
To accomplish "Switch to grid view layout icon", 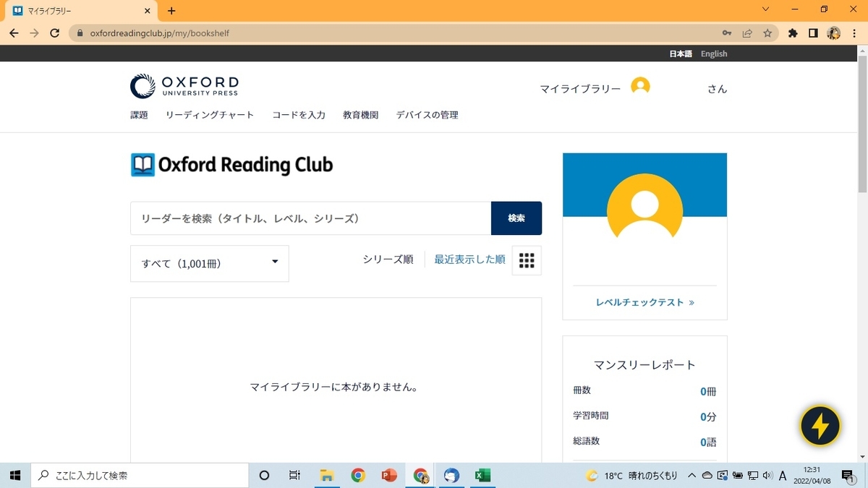I will [527, 260].
